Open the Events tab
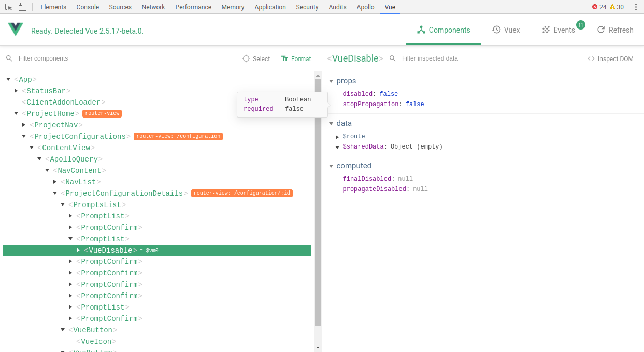Viewport: 644px width, 352px height. click(x=559, y=30)
